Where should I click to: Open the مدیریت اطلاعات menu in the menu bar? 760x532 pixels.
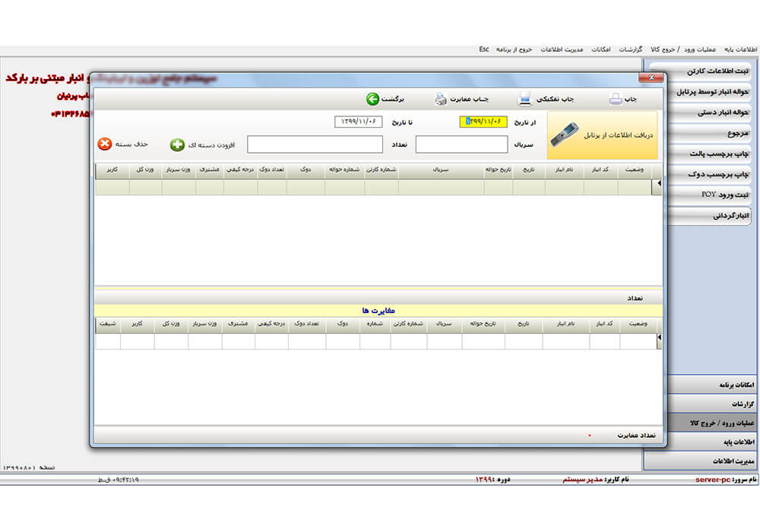pyautogui.click(x=562, y=49)
